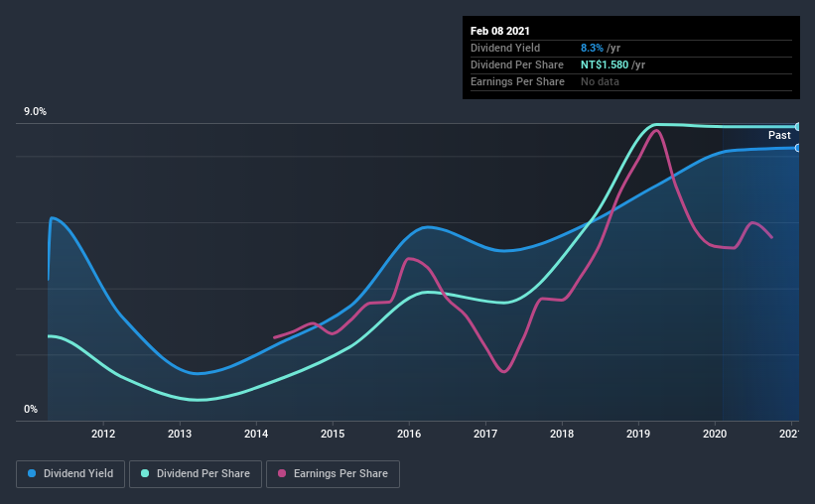
Task: Click the 2016 x-axis label
Action: click(x=409, y=434)
